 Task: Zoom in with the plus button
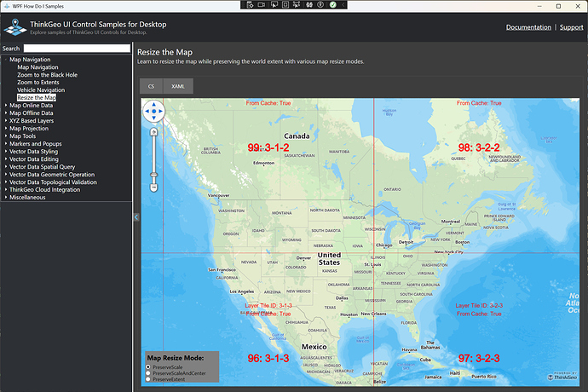153,132
